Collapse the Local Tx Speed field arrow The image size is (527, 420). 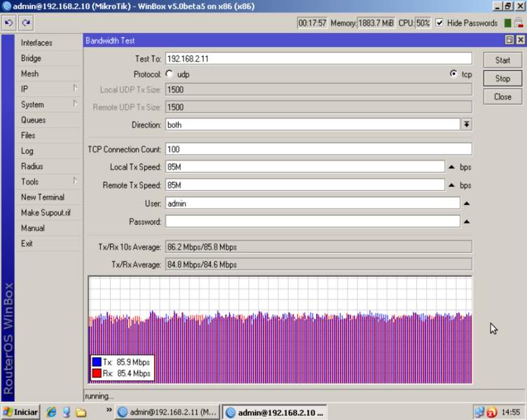(451, 167)
